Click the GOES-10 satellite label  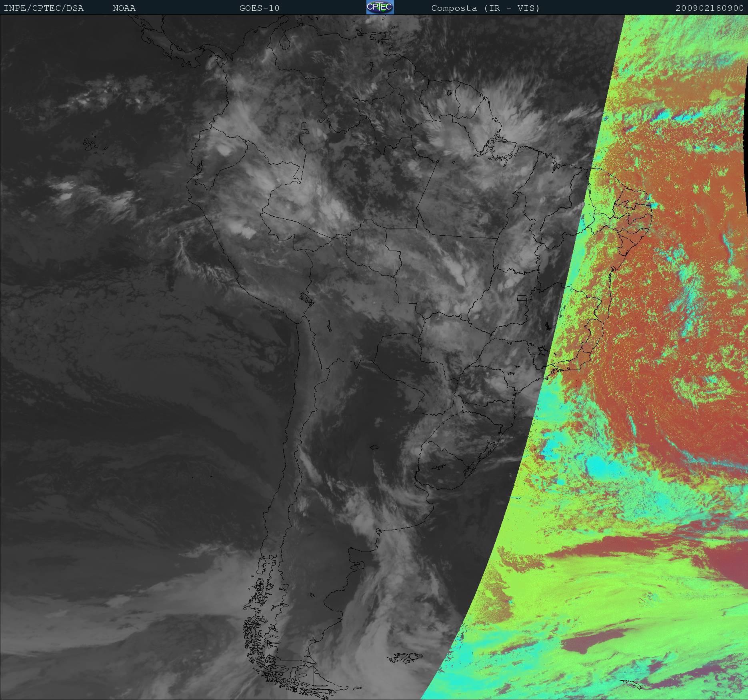pos(259,8)
